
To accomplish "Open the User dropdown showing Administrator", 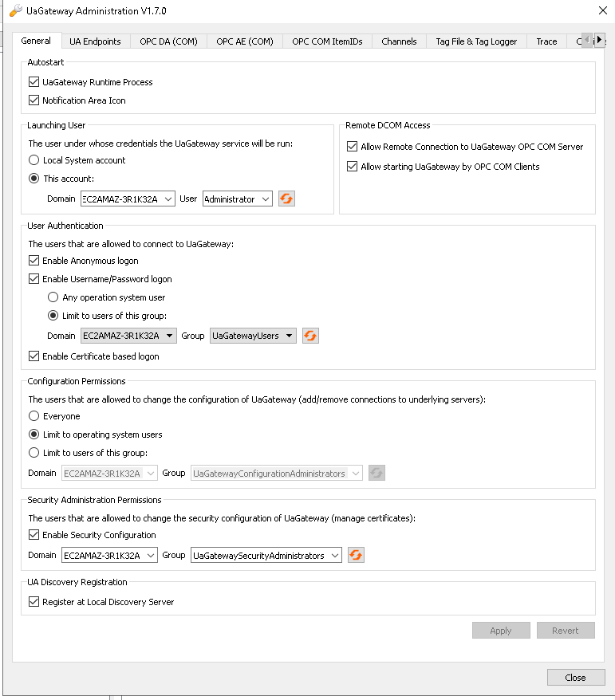I will point(266,199).
